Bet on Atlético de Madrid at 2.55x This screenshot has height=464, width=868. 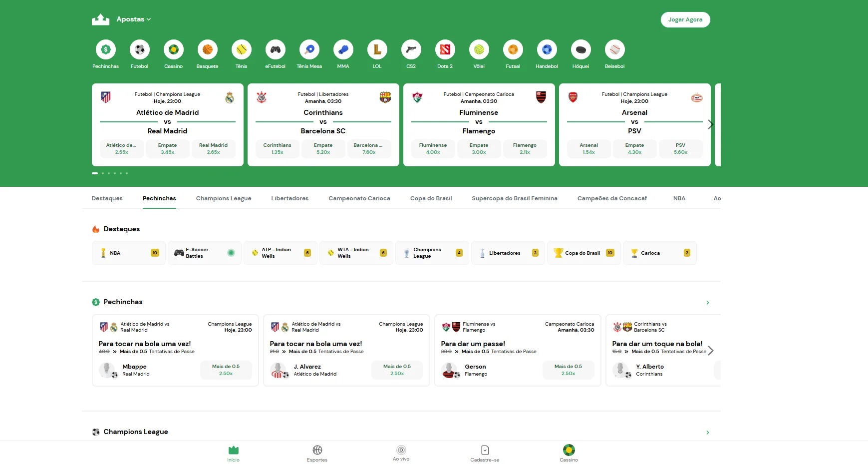(122, 149)
